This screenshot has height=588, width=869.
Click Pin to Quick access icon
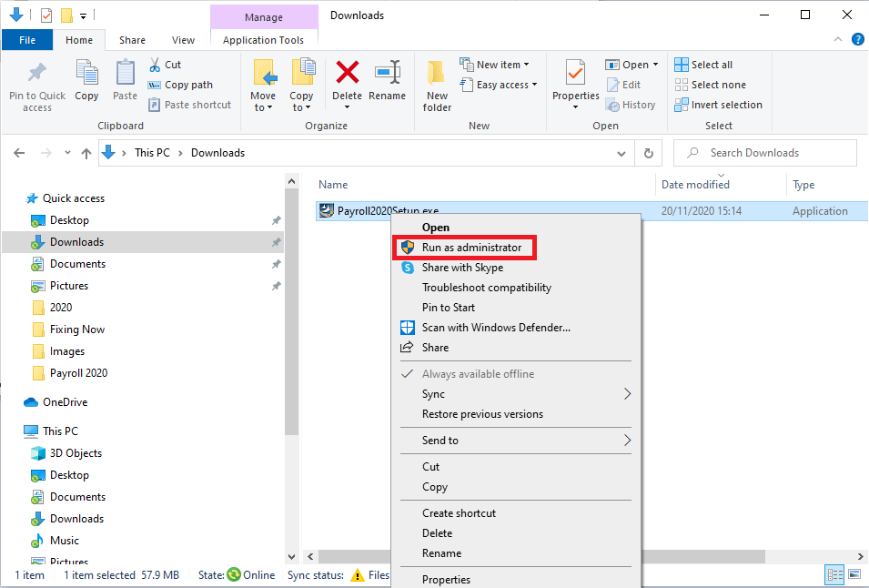pos(37,73)
